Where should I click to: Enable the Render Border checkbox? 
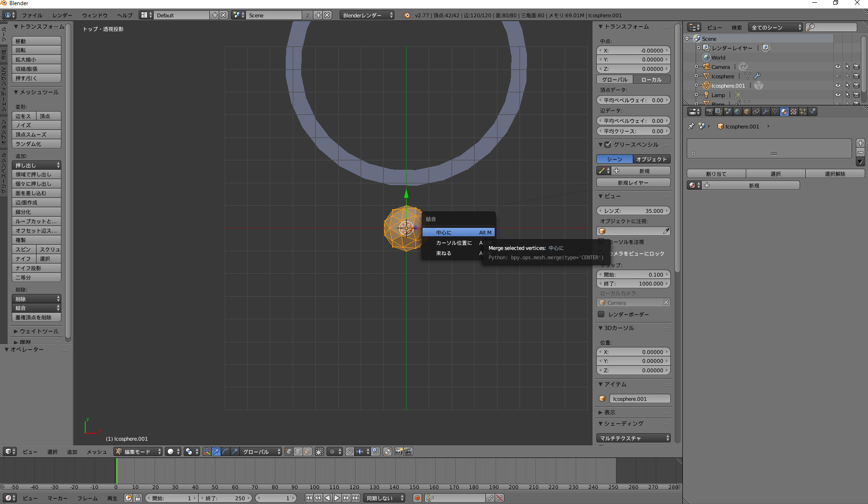pos(601,314)
